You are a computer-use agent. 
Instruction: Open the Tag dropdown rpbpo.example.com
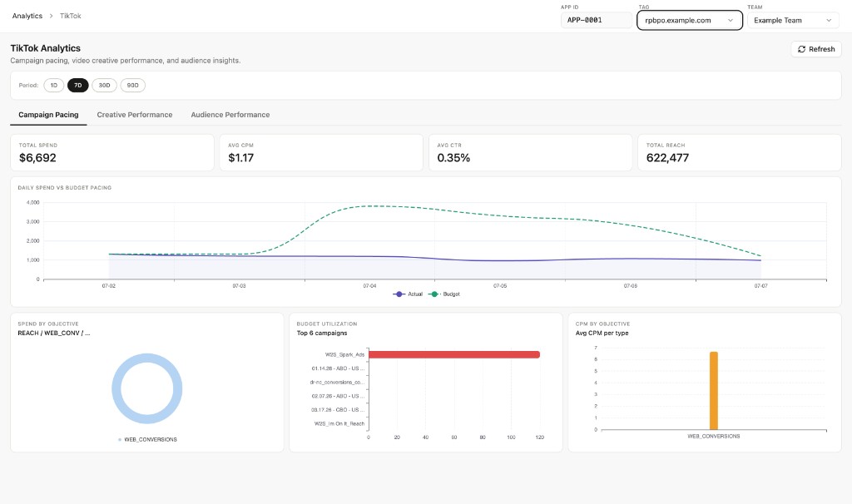pos(690,21)
